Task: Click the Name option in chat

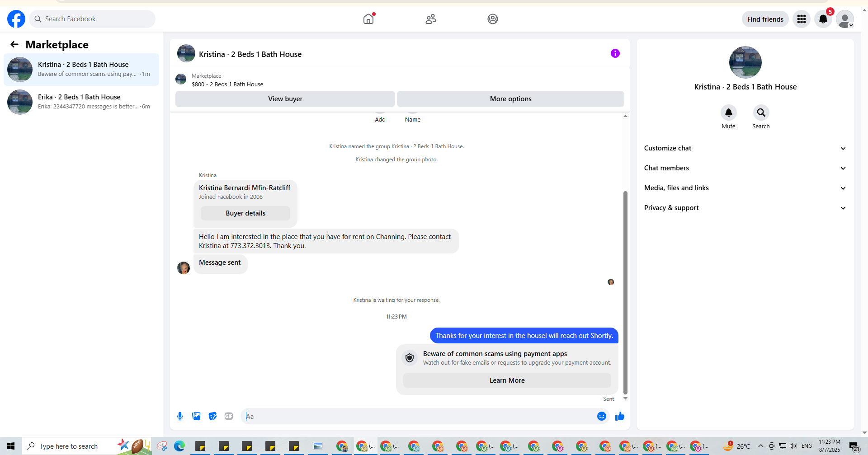Action: tap(413, 119)
